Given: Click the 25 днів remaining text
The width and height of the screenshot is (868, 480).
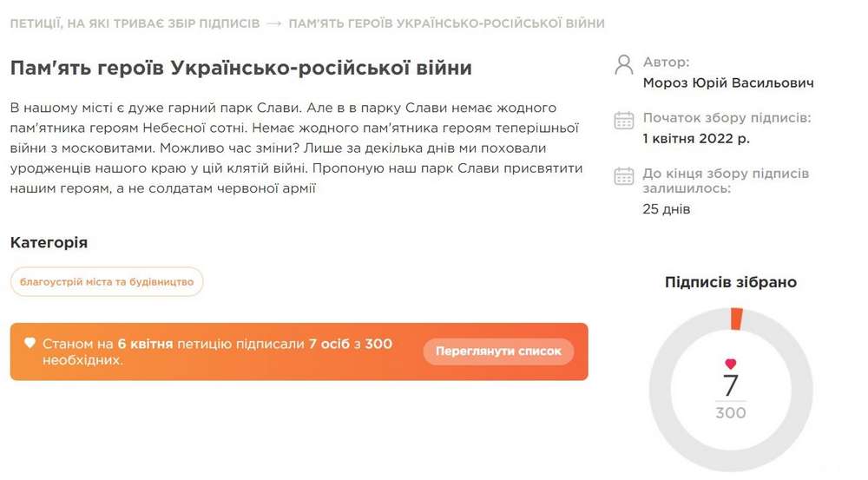Looking at the screenshot, I should point(667,209).
